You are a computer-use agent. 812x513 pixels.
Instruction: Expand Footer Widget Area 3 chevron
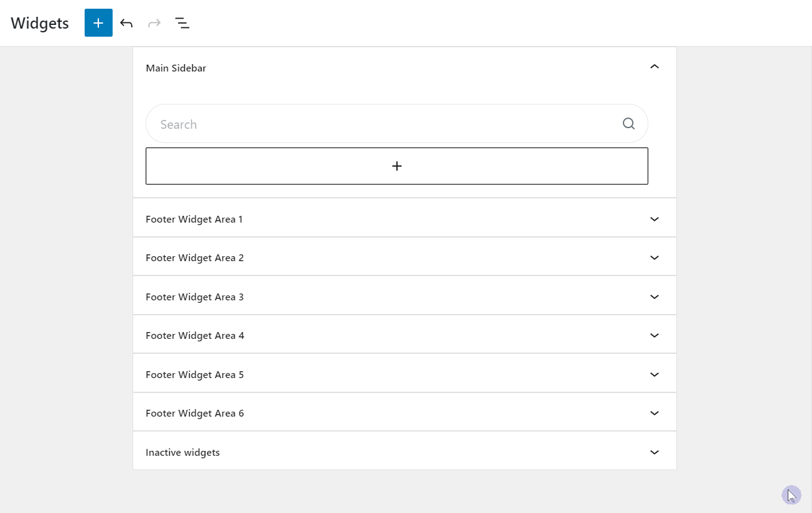coord(654,297)
